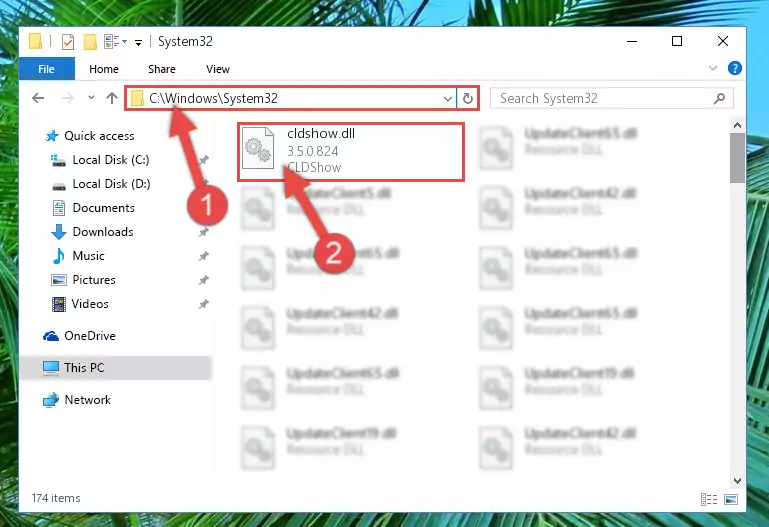Image resolution: width=769 pixels, height=527 pixels.
Task: Click the folder icon in the address bar
Action: [x=137, y=99]
